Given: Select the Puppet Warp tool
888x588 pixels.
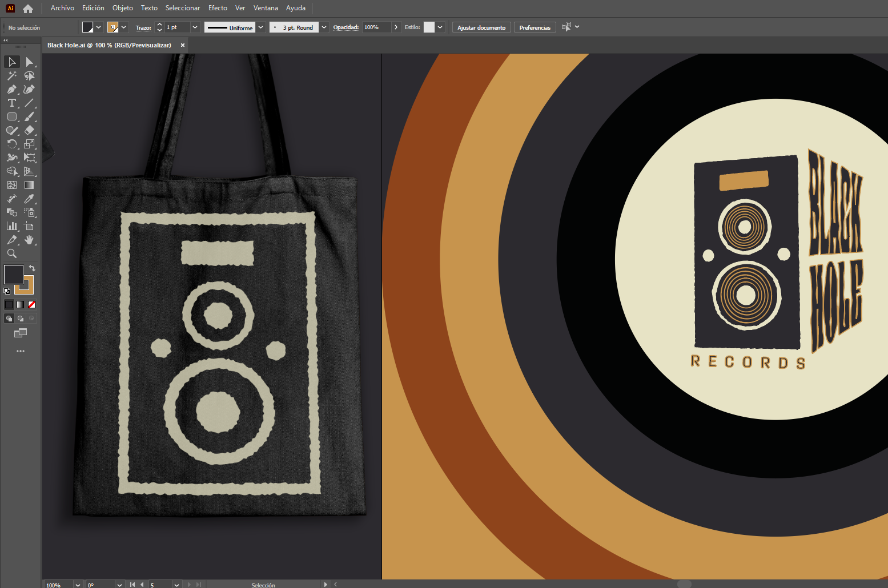Looking at the screenshot, I should click(x=12, y=158).
